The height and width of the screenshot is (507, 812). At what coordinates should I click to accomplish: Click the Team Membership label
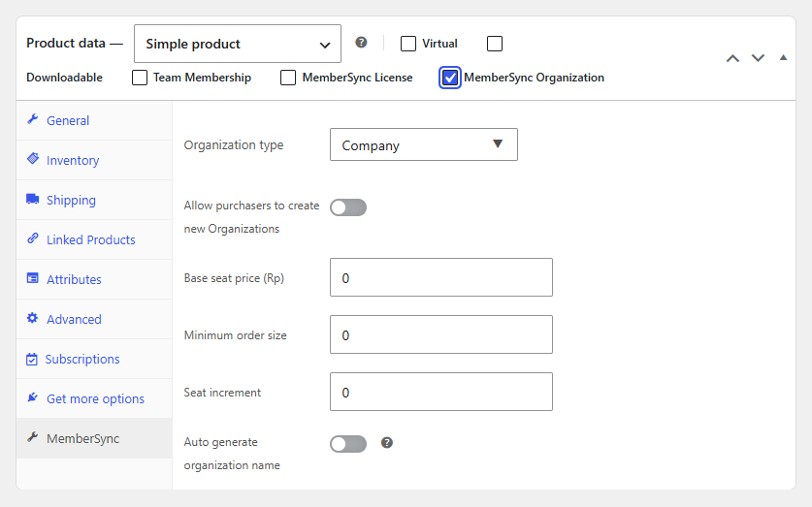203,78
